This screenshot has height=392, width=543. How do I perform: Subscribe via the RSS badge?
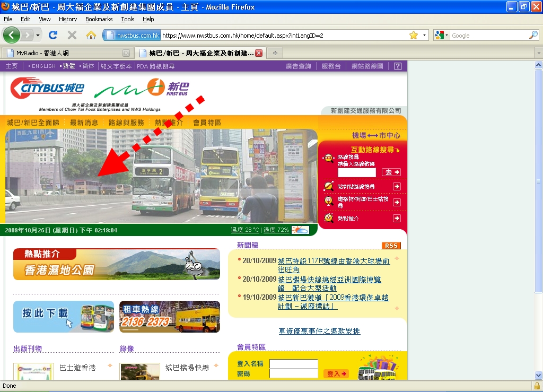pos(391,246)
